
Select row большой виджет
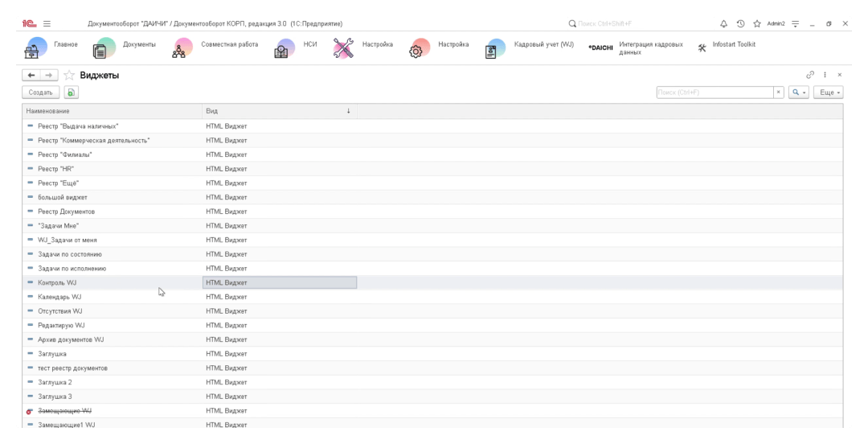(433, 197)
